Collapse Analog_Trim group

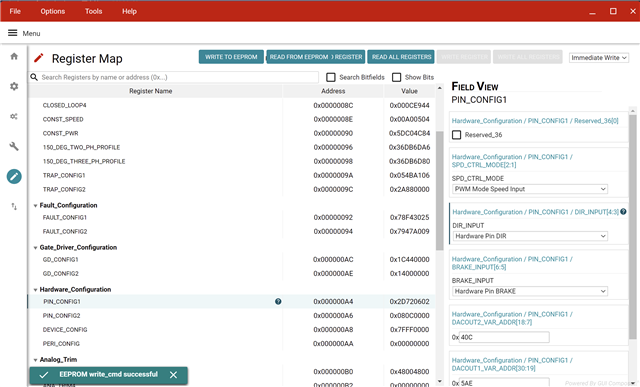click(x=36, y=360)
